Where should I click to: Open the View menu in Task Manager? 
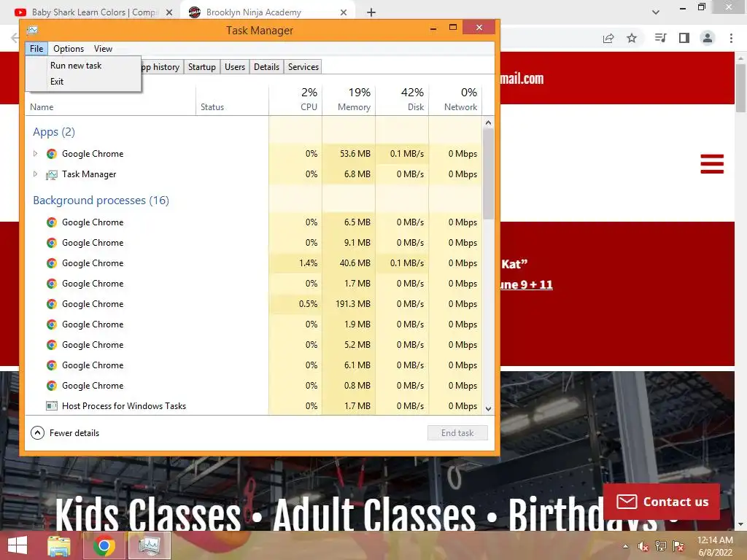pyautogui.click(x=103, y=49)
